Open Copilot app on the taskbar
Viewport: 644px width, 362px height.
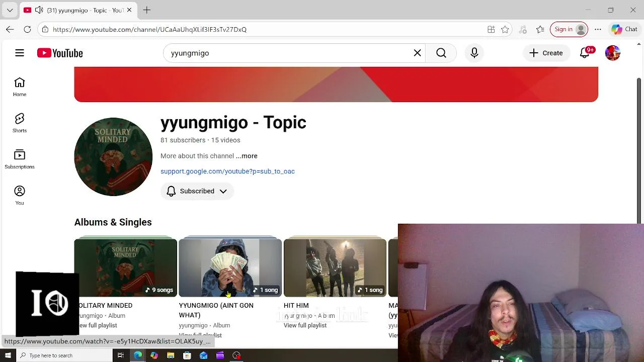[x=154, y=355]
